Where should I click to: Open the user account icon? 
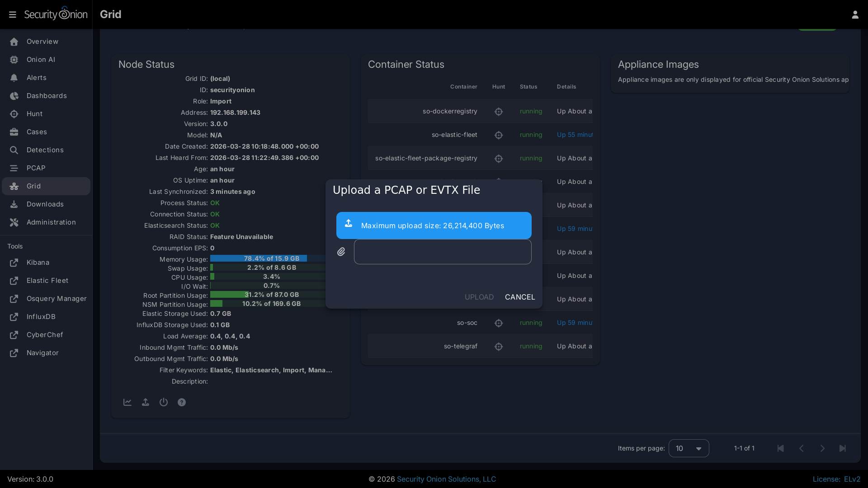pyautogui.click(x=855, y=14)
